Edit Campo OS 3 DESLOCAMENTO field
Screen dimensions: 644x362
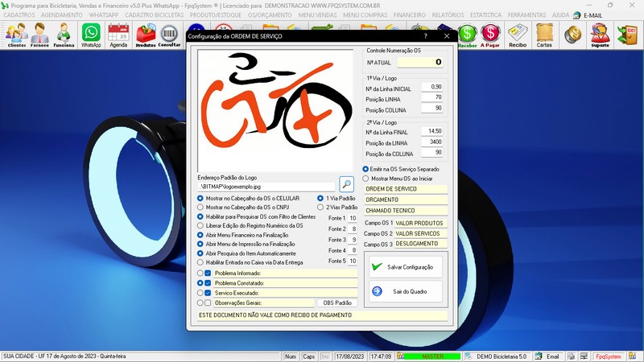420,244
